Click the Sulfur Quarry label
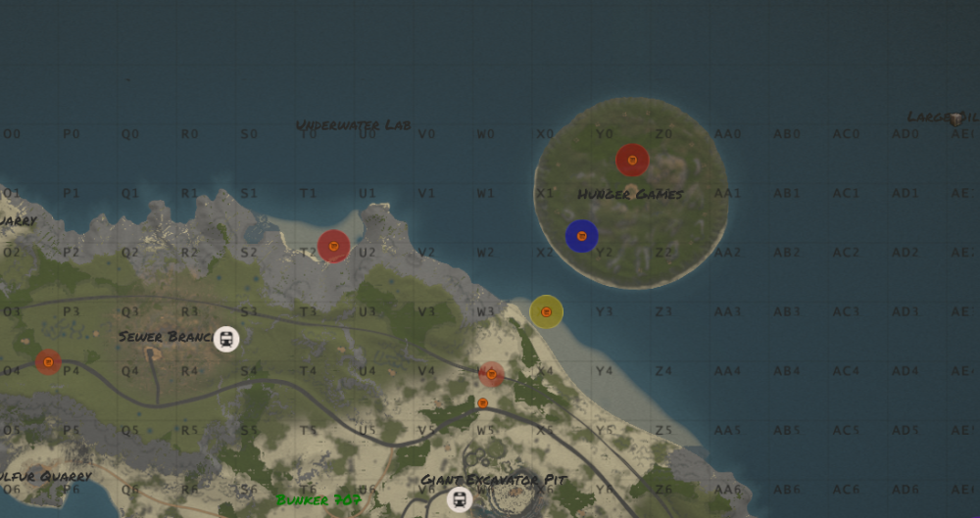Screen dimensions: 980x518 coord(45,476)
